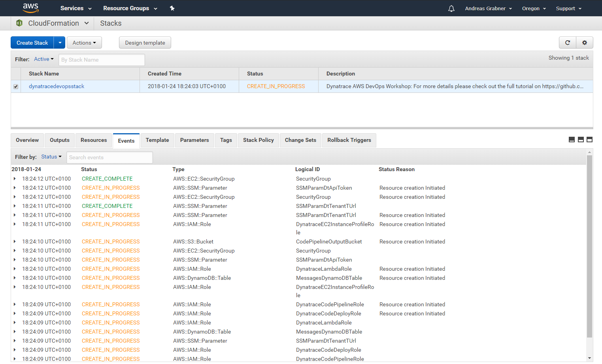Open the dynatracedevopsstack link
Screen dimensions: 602x364
click(x=57, y=86)
